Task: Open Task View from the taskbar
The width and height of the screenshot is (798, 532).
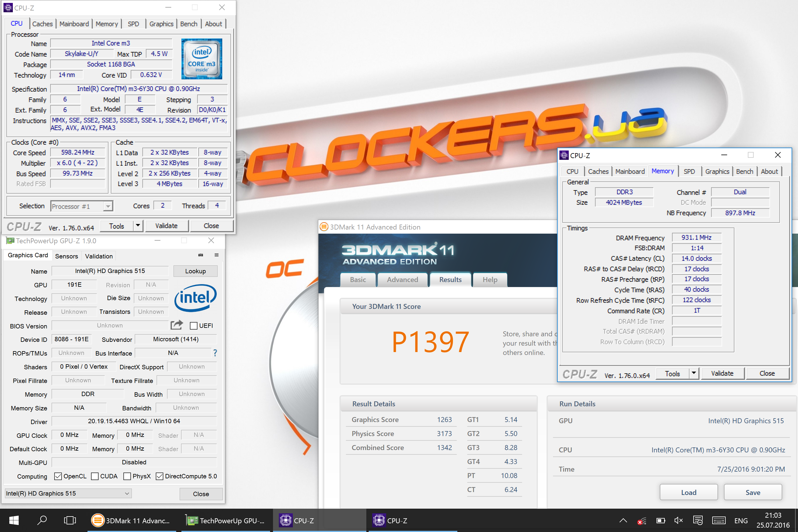Action: click(70, 520)
